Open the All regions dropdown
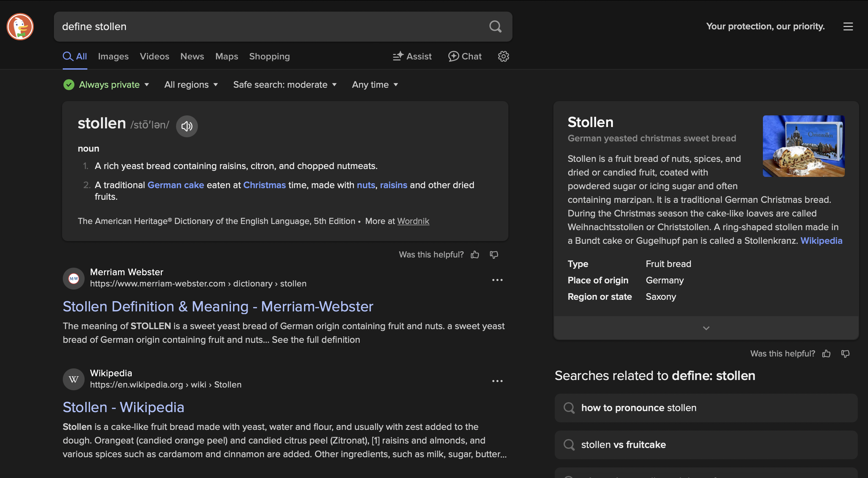This screenshot has height=478, width=868. pyautogui.click(x=191, y=85)
